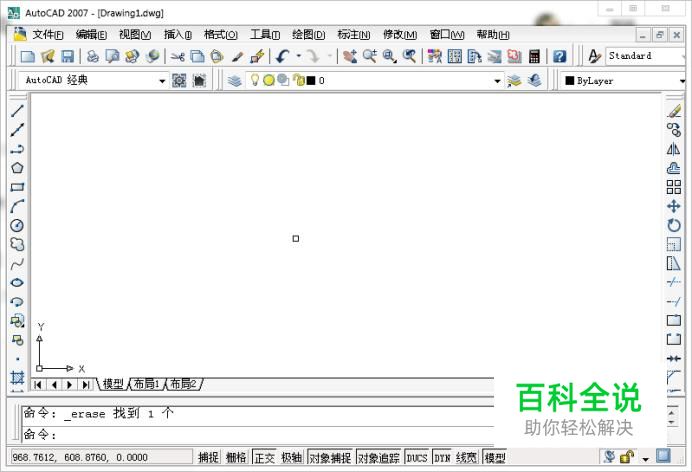The width and height of the screenshot is (692, 472).
Task: Toggle the DYN dynamic input
Action: point(442,457)
